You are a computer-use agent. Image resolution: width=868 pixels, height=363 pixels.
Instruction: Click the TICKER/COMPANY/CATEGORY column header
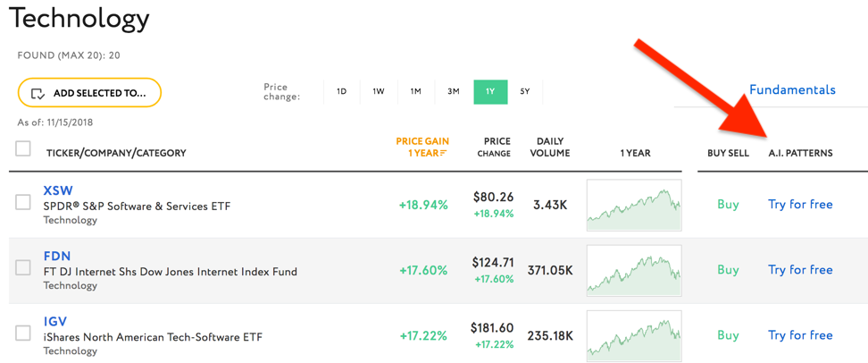tap(116, 153)
